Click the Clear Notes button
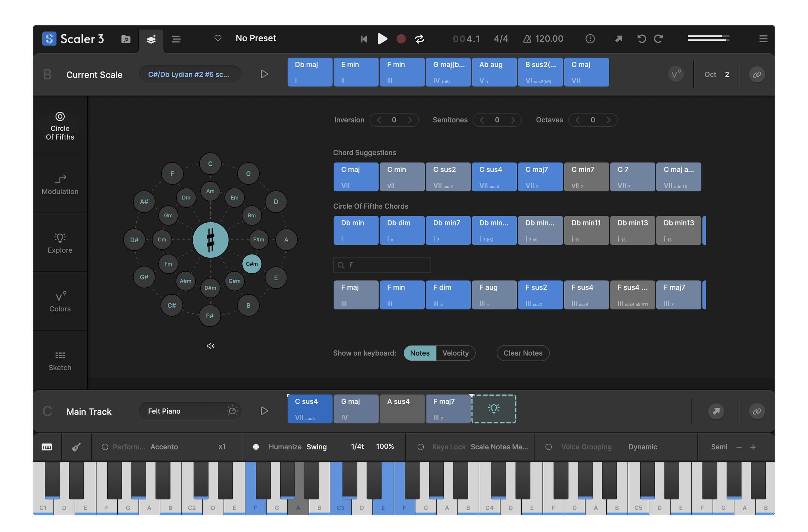Viewport: 808px width, 532px height. pos(523,353)
